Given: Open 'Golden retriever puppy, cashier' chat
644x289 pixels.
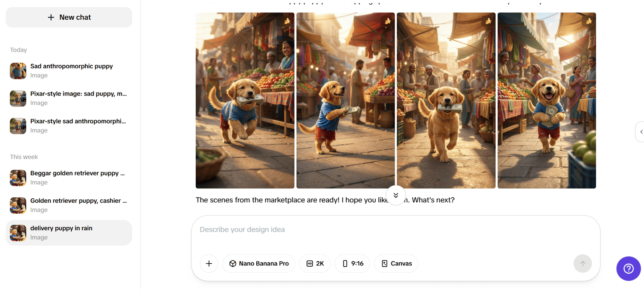Looking at the screenshot, I should 69,205.
